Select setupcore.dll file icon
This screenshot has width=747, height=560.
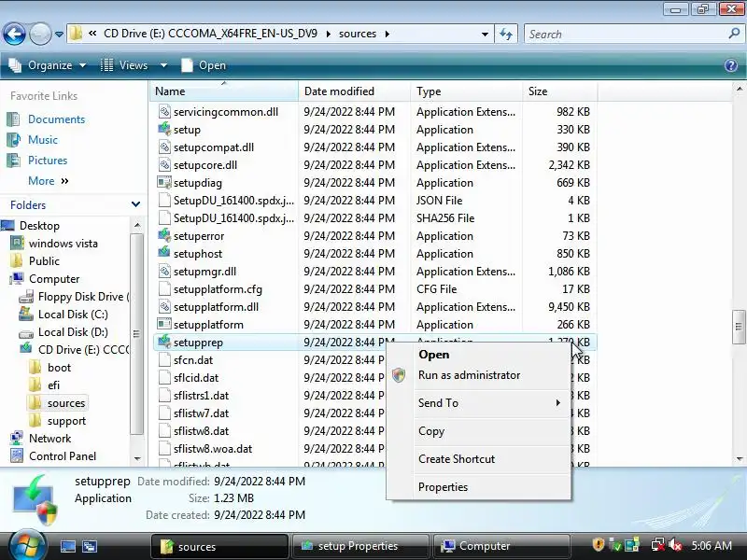click(164, 165)
